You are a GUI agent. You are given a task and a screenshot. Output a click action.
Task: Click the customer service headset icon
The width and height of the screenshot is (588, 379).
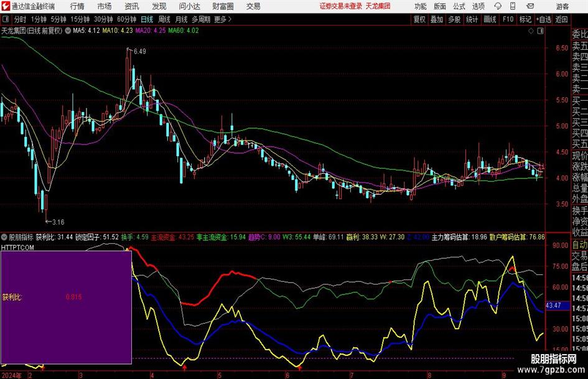pos(498,6)
